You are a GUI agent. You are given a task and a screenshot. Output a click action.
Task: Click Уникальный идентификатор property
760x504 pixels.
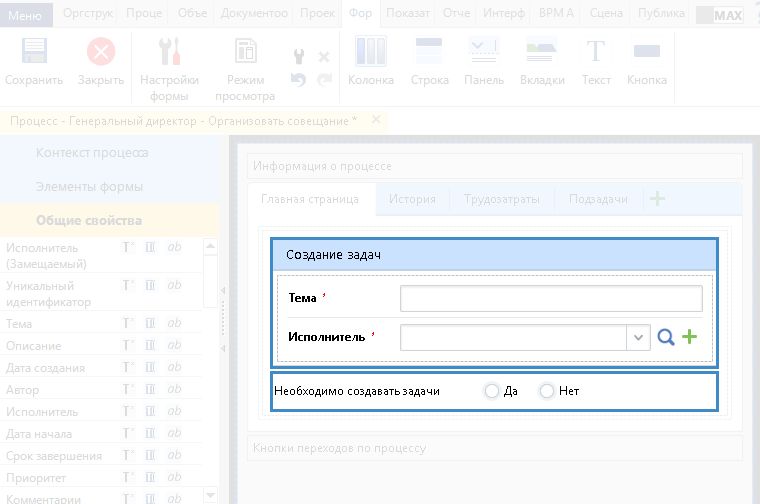click(x=48, y=294)
